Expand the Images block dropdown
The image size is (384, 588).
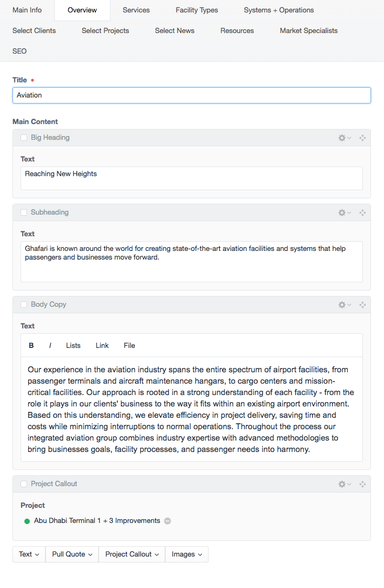coord(186,554)
